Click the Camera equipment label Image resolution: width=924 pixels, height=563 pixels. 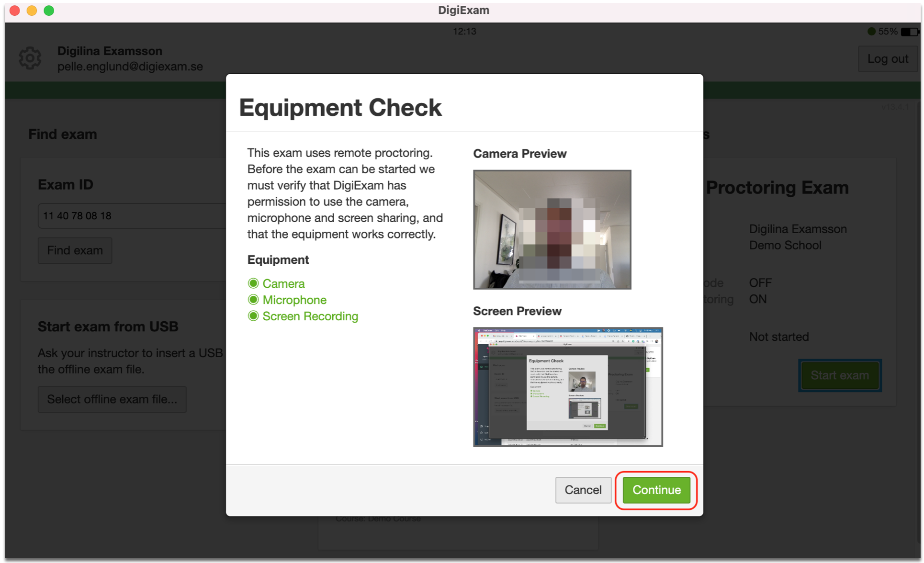coord(283,283)
